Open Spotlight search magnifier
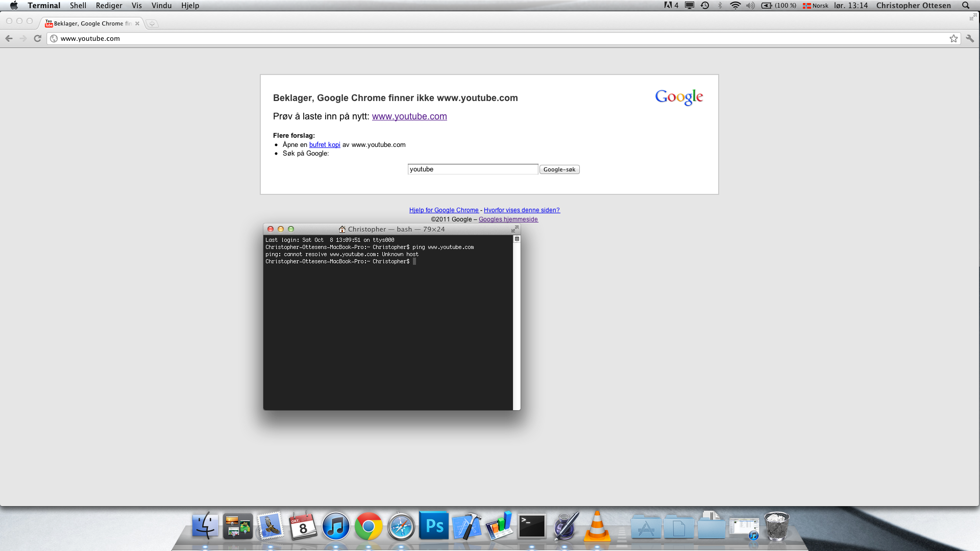The width and height of the screenshot is (980, 551). click(966, 6)
